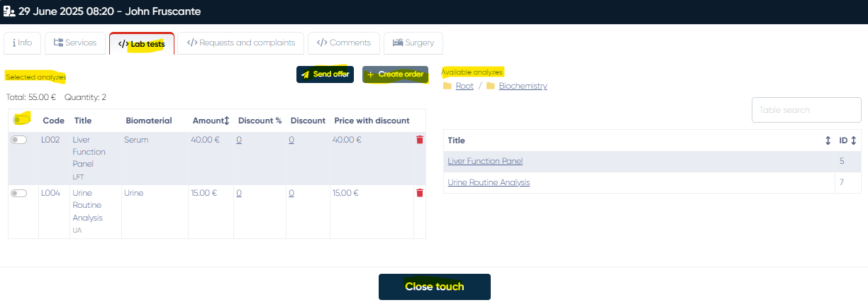Click the Biochemistry folder icon
Image resolution: width=868 pixels, height=305 pixels.
tap(491, 86)
